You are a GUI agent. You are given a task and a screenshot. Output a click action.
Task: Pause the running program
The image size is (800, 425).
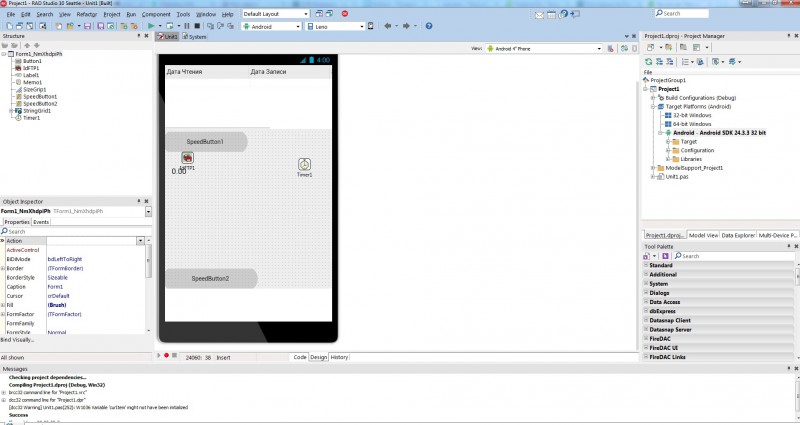coord(187,26)
